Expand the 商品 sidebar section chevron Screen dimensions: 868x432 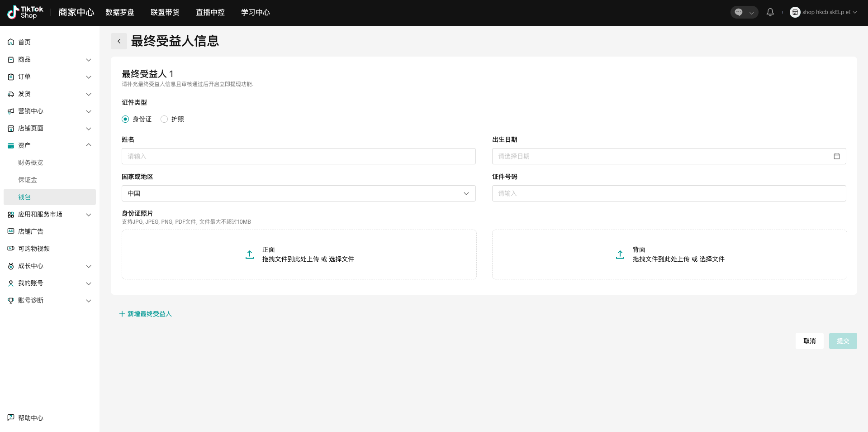point(89,60)
